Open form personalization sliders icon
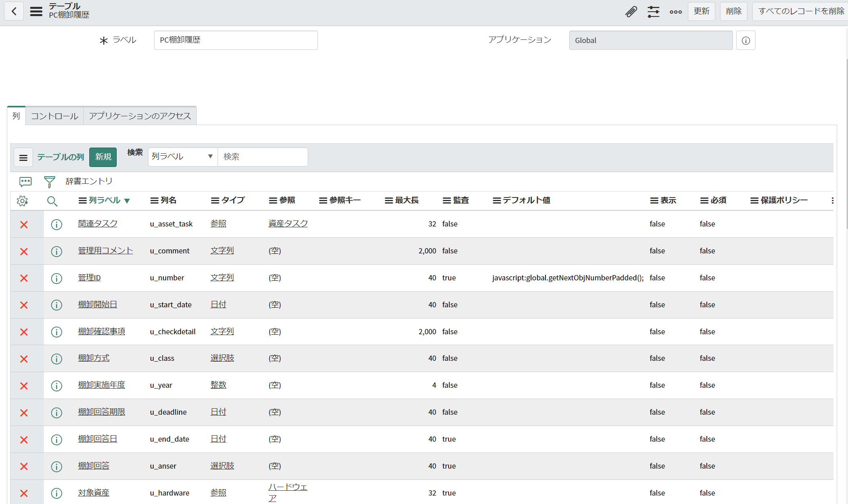This screenshot has width=848, height=504. [653, 12]
